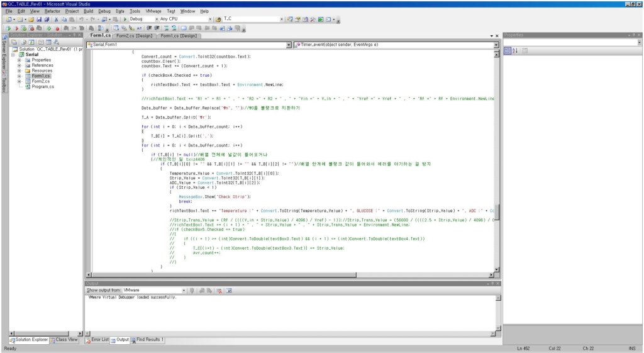The height and width of the screenshot is (353, 644).
Task: Start Debugging green play icon
Action: click(125, 20)
